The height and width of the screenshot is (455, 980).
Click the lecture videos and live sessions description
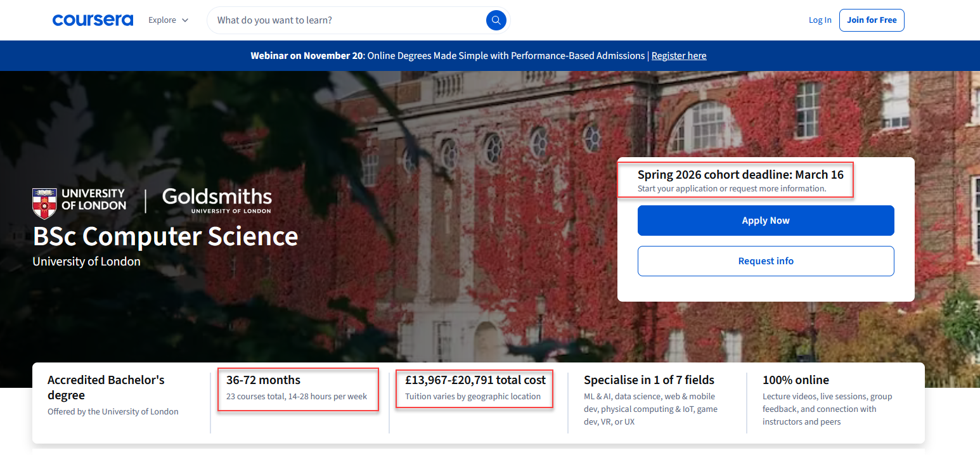[827, 409]
